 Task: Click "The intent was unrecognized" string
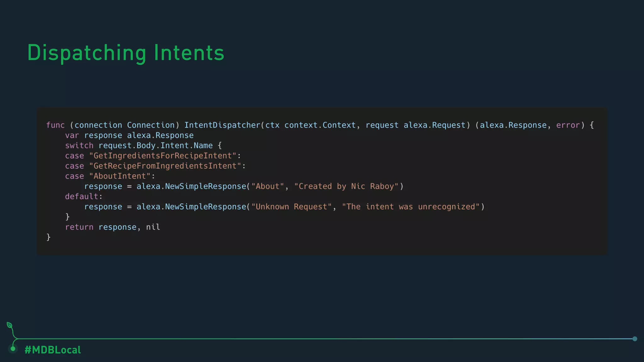pyautogui.click(x=411, y=207)
